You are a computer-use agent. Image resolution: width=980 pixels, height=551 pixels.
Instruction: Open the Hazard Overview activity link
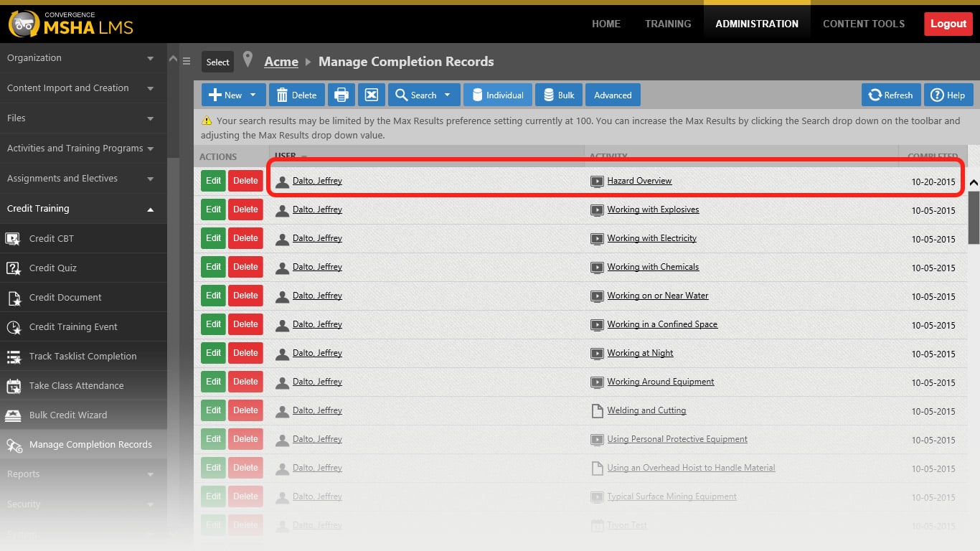click(639, 181)
